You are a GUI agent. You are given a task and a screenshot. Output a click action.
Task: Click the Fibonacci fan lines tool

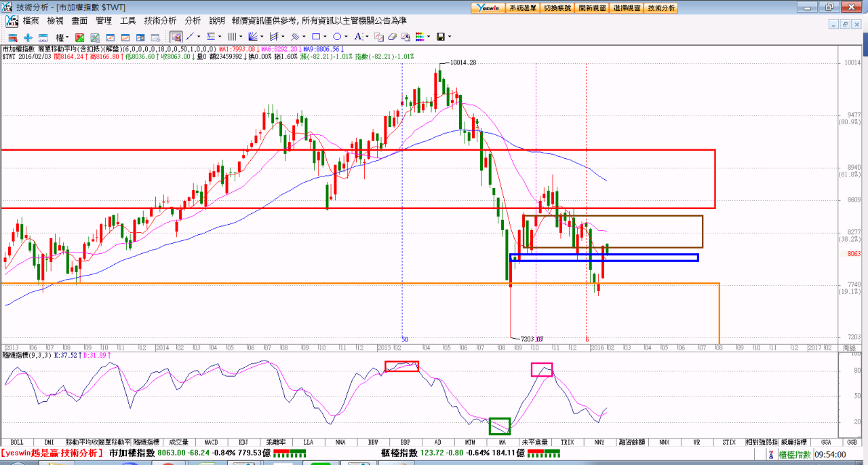(x=252, y=37)
